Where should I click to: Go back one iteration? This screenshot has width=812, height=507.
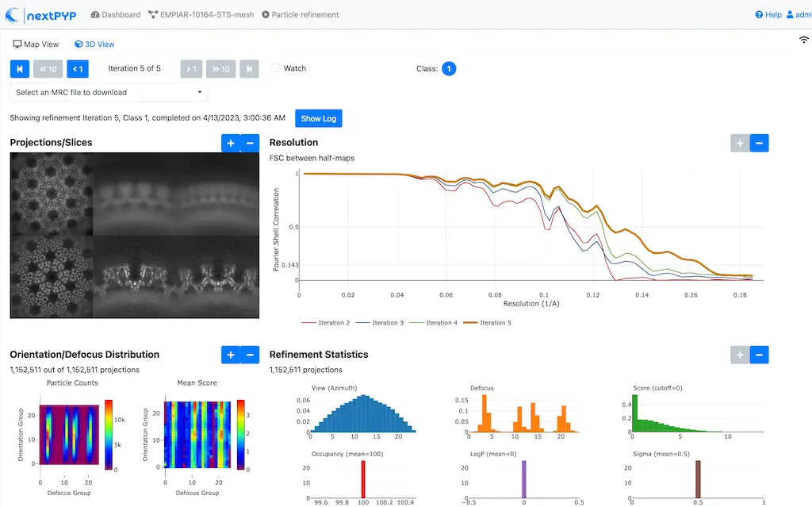point(78,69)
